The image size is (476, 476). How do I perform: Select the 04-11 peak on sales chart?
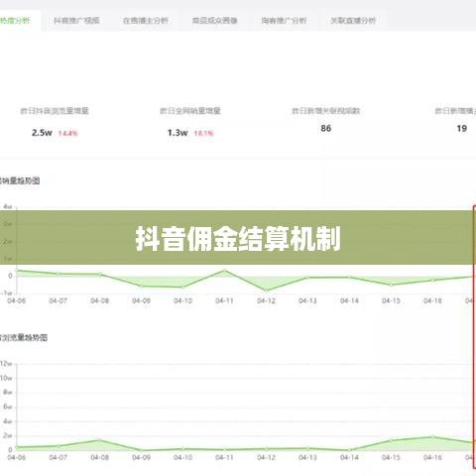coord(225,271)
